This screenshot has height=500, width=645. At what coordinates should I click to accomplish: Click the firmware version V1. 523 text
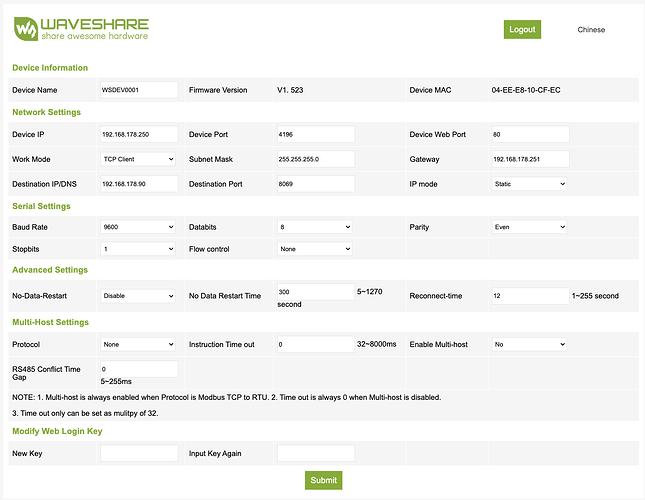click(x=290, y=90)
